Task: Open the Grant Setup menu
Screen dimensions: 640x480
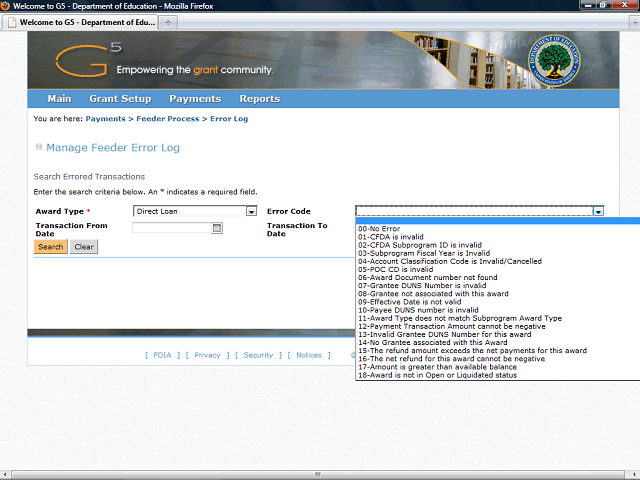Action: pos(120,99)
